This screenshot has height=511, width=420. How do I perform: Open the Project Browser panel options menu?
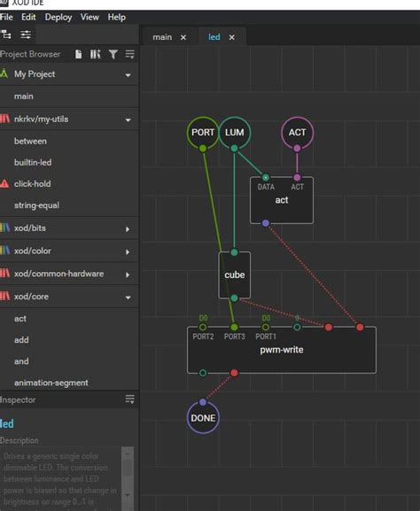[129, 54]
